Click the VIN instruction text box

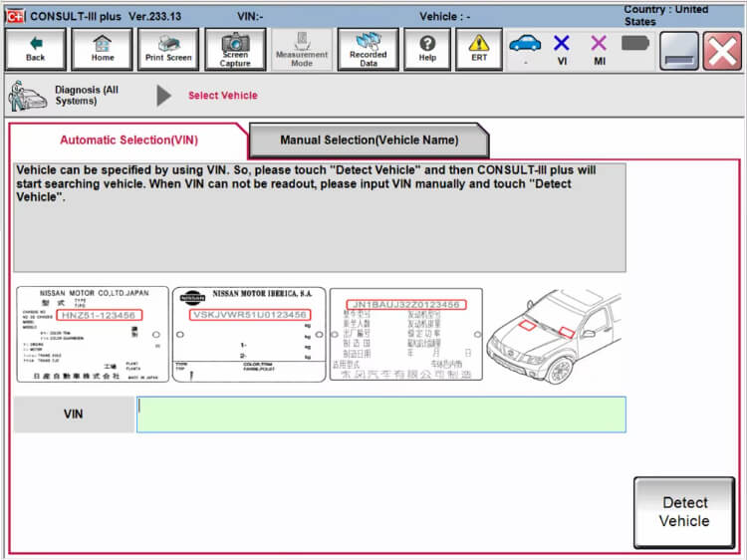pyautogui.click(x=320, y=217)
